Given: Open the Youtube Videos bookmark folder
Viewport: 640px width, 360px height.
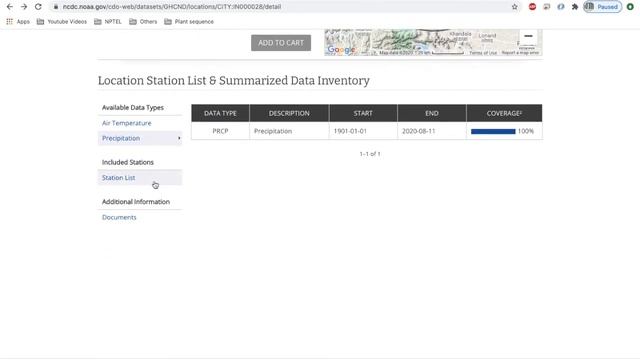Looking at the screenshot, I should coord(62,22).
